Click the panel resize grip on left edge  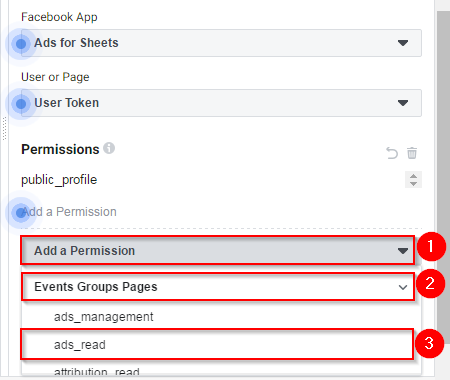click(4, 128)
